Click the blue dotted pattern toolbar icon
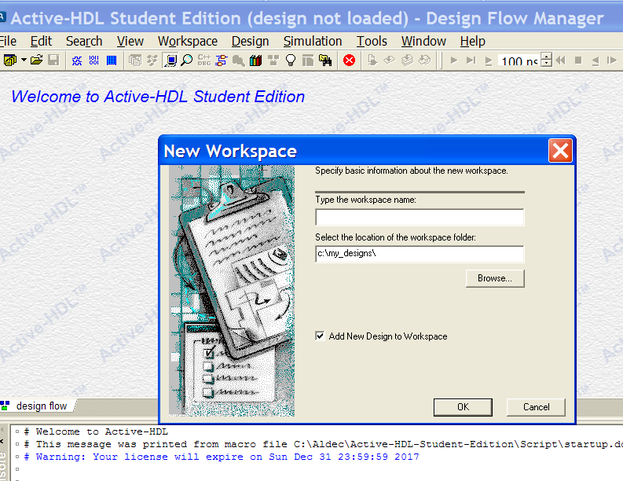 tap(94, 60)
